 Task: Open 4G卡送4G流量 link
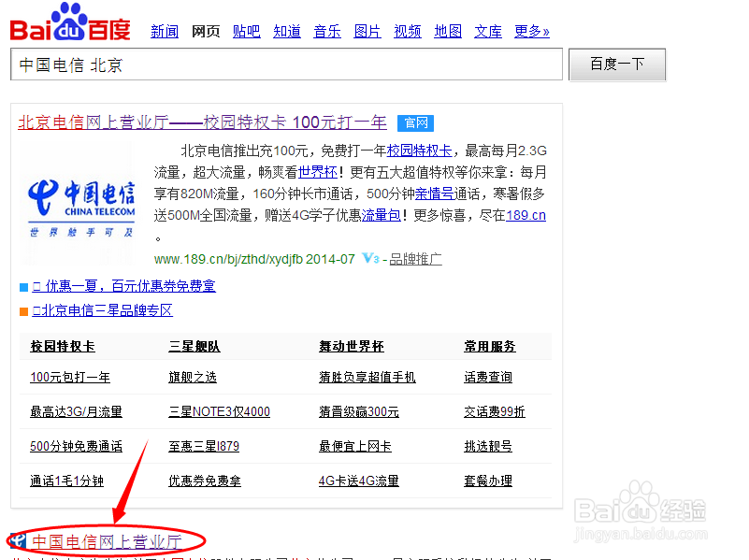click(359, 481)
